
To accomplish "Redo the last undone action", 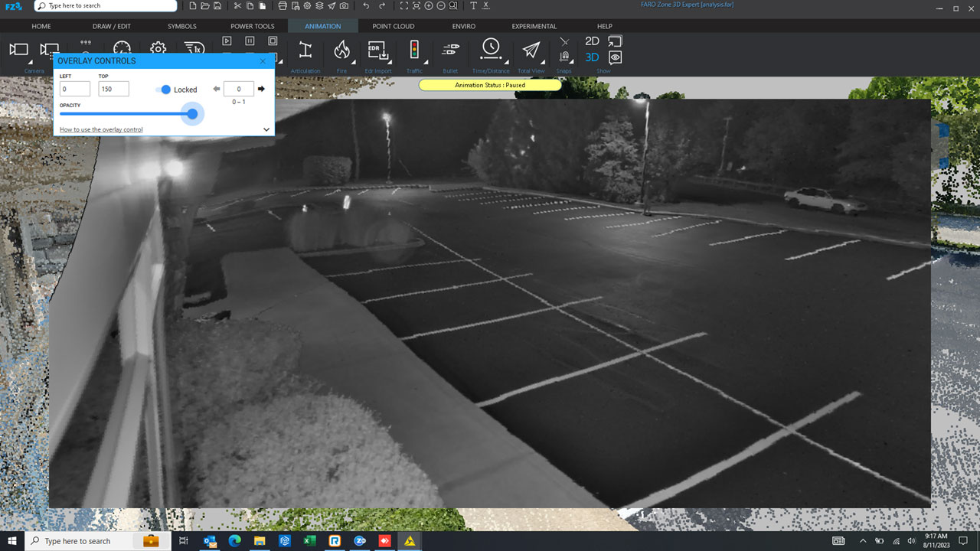I will 382,6.
